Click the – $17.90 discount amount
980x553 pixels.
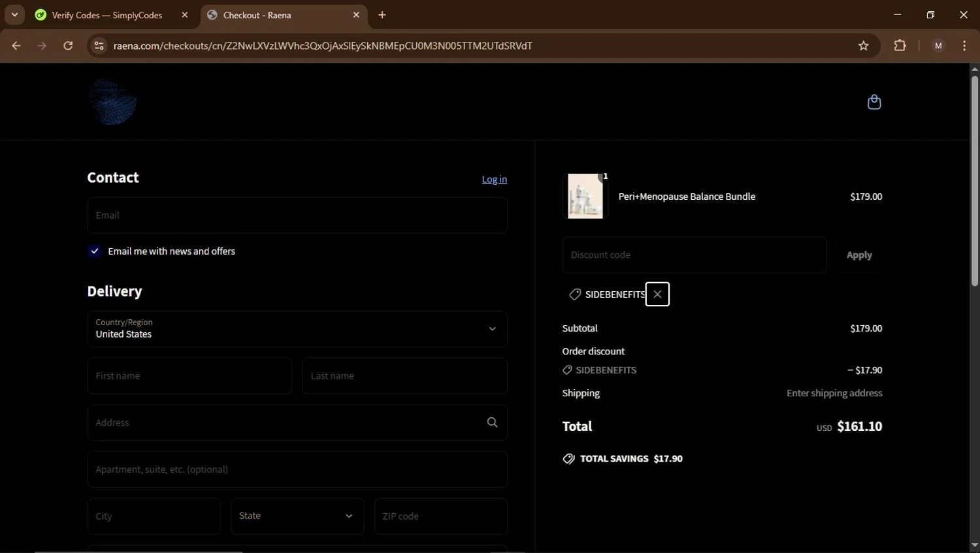coord(865,370)
